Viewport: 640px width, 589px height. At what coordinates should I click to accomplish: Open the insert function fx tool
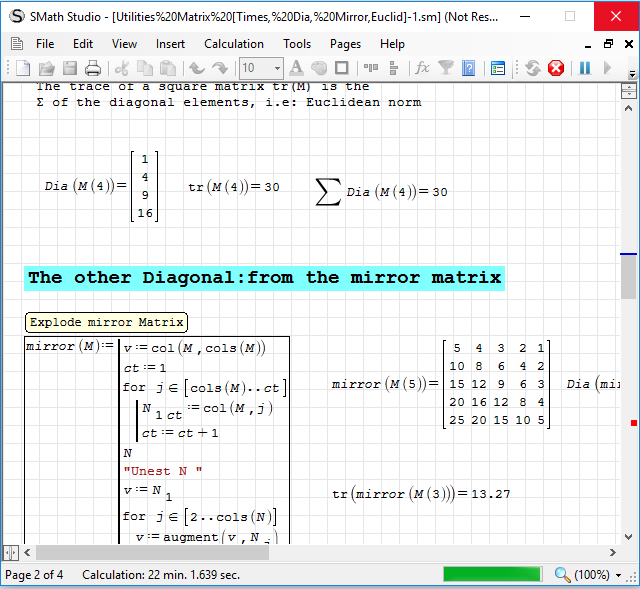(422, 68)
